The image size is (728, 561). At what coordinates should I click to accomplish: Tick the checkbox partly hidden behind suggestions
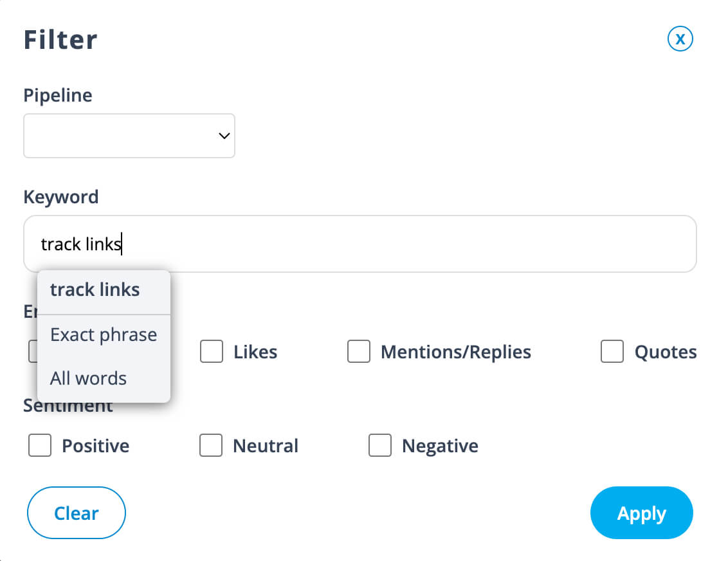(x=32, y=352)
